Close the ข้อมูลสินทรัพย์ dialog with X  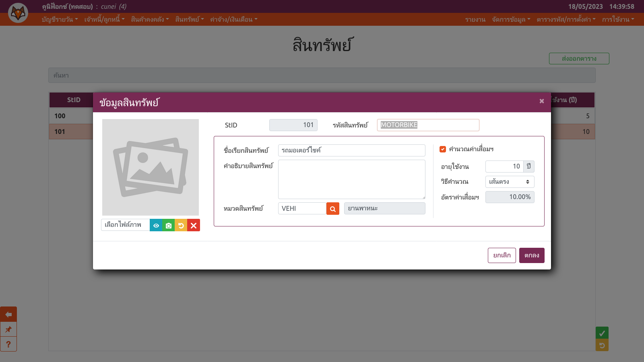pos(542,101)
